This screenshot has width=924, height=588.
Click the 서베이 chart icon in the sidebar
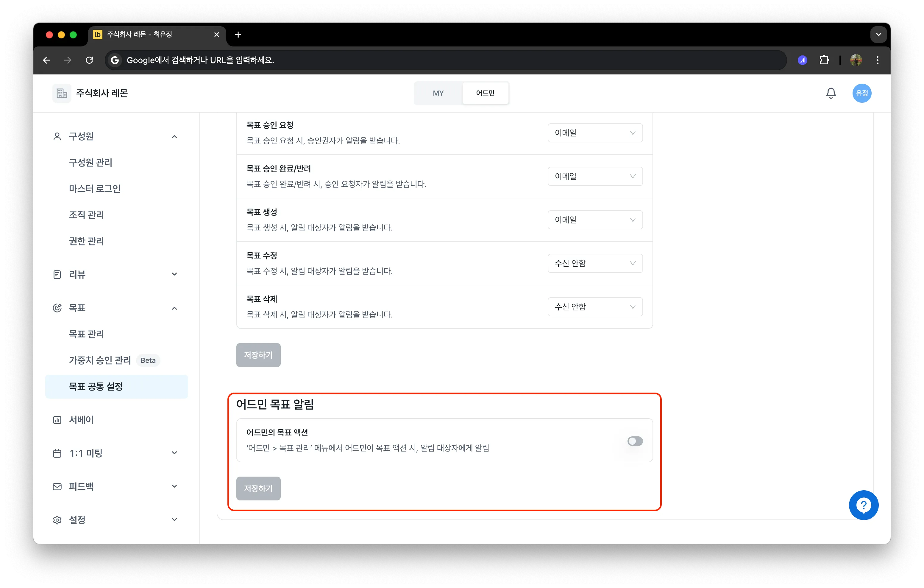click(x=57, y=420)
